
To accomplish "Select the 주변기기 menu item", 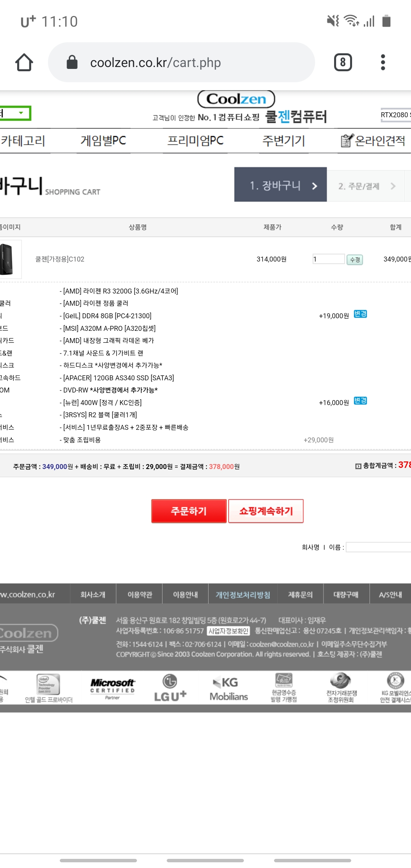I will tap(284, 141).
